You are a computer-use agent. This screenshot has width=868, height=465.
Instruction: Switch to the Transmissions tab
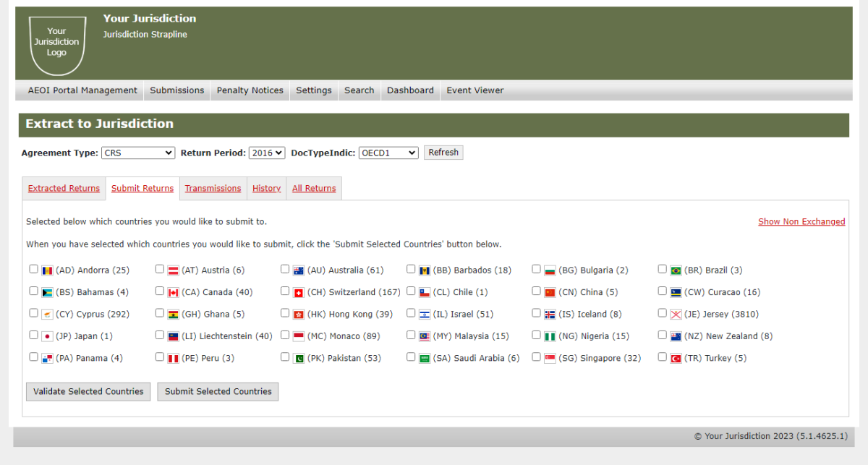(213, 188)
